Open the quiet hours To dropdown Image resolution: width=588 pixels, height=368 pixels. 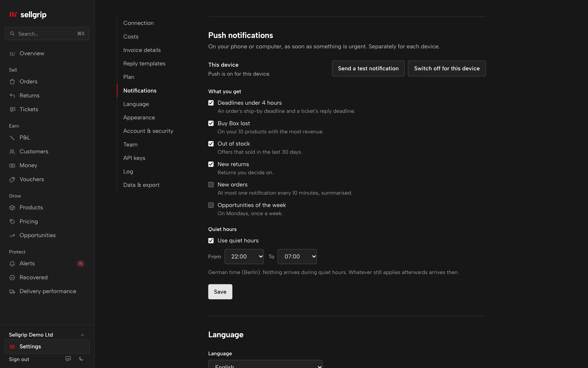click(297, 257)
